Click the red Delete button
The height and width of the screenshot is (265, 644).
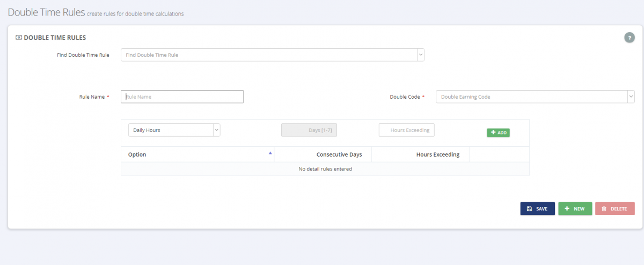point(614,209)
